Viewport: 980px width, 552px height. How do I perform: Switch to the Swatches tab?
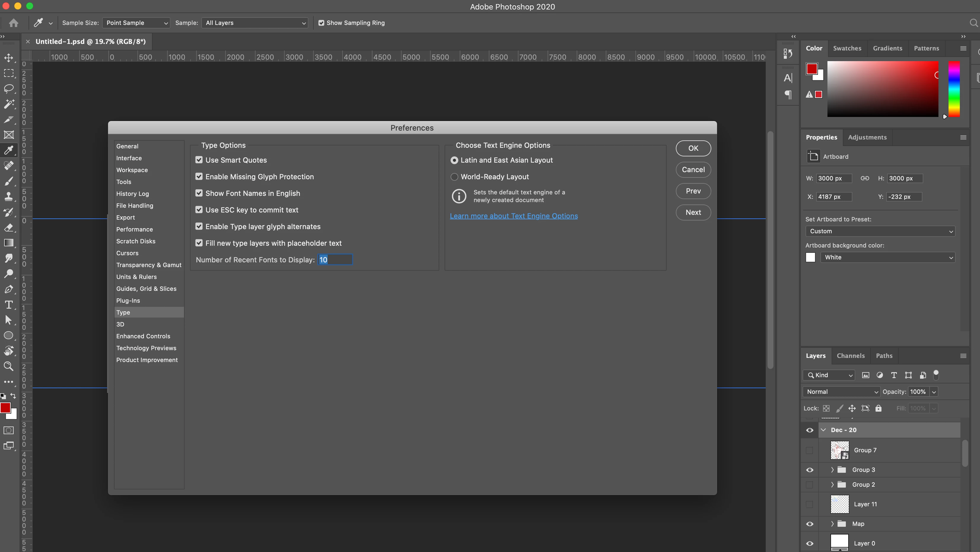tap(847, 48)
